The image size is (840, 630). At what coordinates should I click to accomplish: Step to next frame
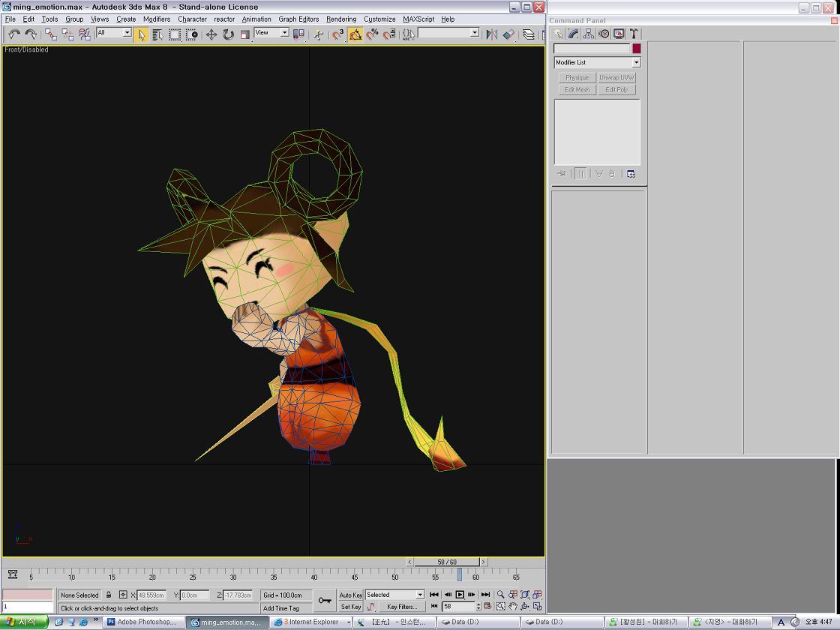pyautogui.click(x=472, y=595)
